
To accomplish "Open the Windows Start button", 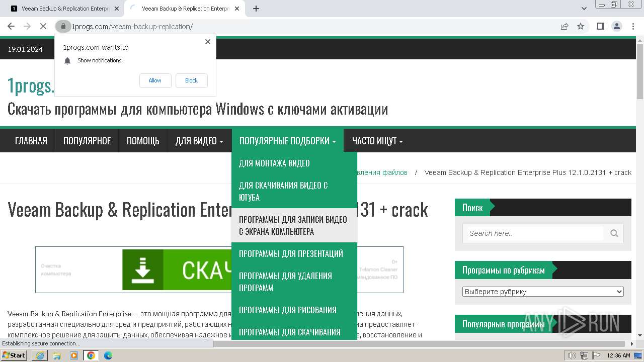I will pos(14,355).
